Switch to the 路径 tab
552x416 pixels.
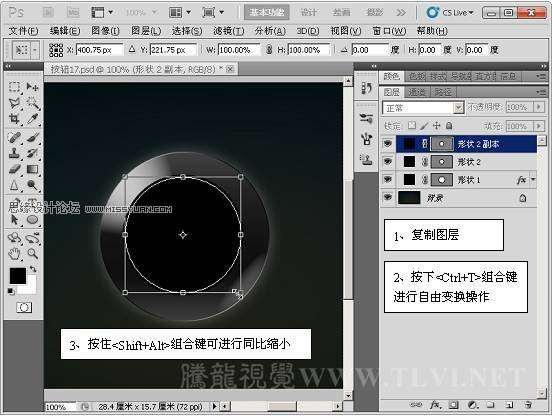[442, 92]
